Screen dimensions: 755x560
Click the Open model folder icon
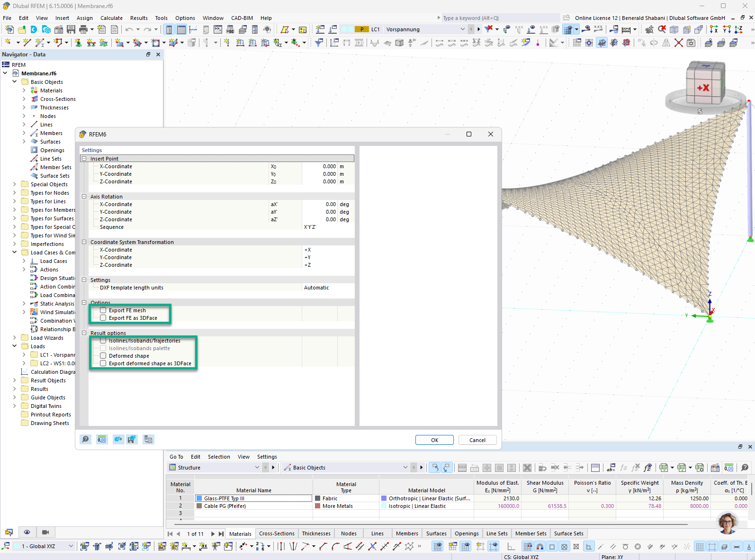22,29
